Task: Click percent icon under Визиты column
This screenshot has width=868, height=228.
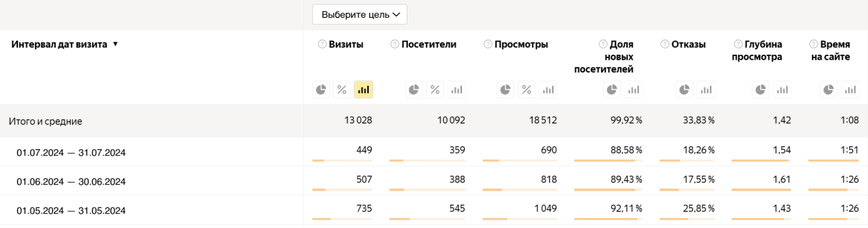Action: click(342, 90)
